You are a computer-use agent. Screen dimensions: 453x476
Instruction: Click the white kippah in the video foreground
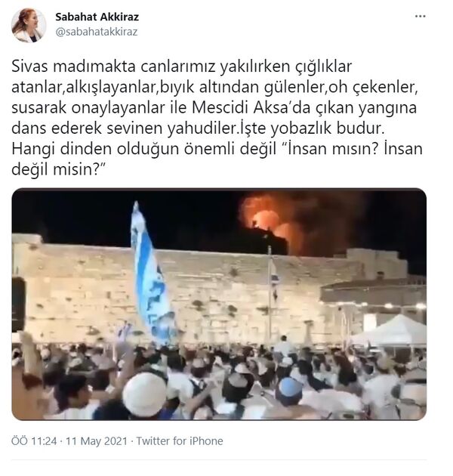[x=145, y=393]
